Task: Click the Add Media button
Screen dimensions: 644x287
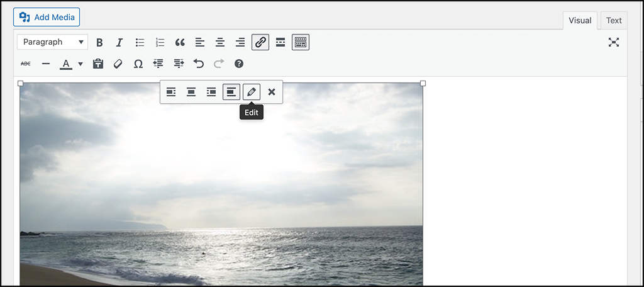Action: coord(47,17)
